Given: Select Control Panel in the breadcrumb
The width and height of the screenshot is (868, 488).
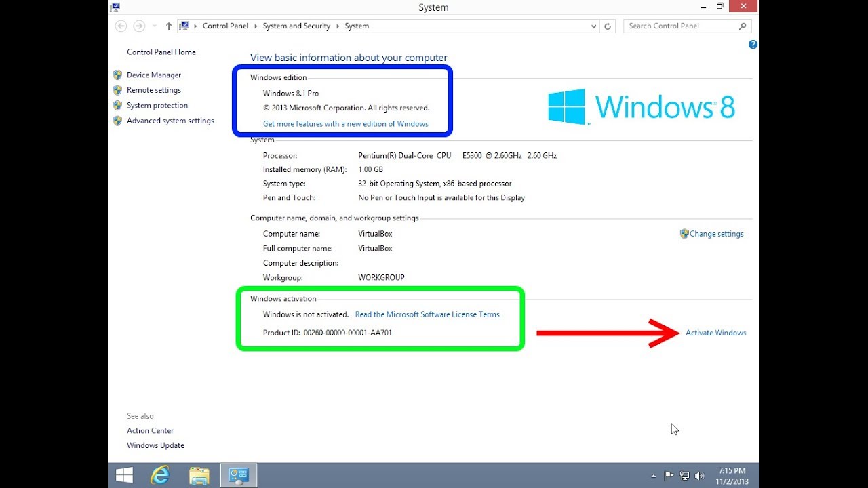Looking at the screenshot, I should point(225,26).
